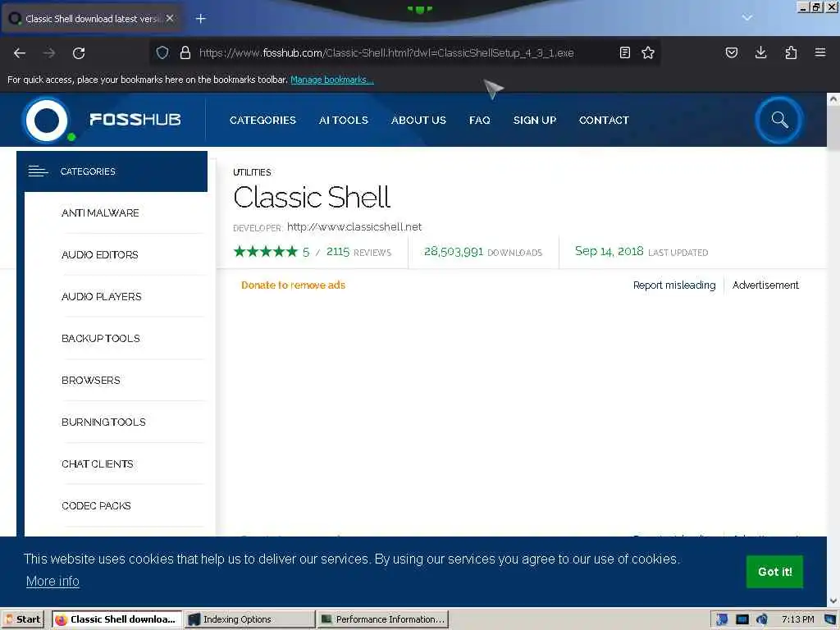The height and width of the screenshot is (630, 840).
Task: Select Audio Editors category
Action: [x=99, y=254]
